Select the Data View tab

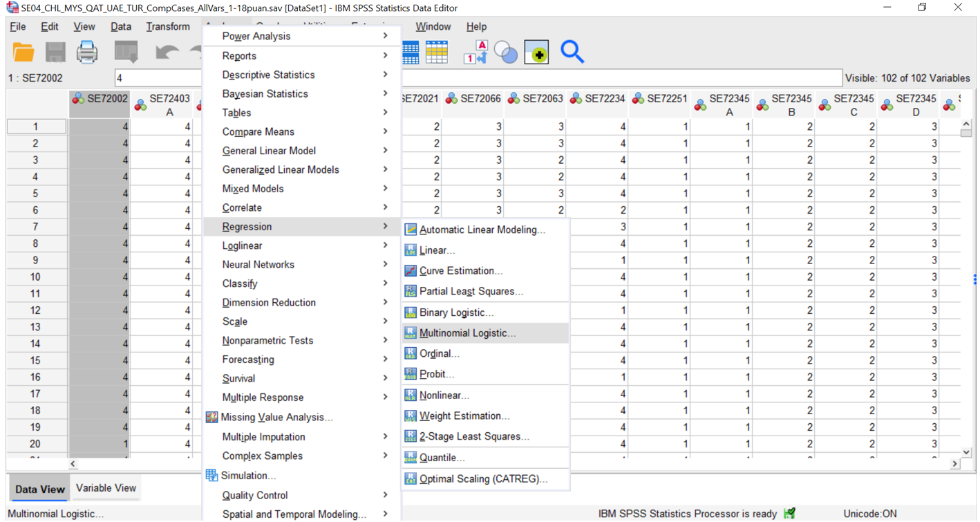39,489
